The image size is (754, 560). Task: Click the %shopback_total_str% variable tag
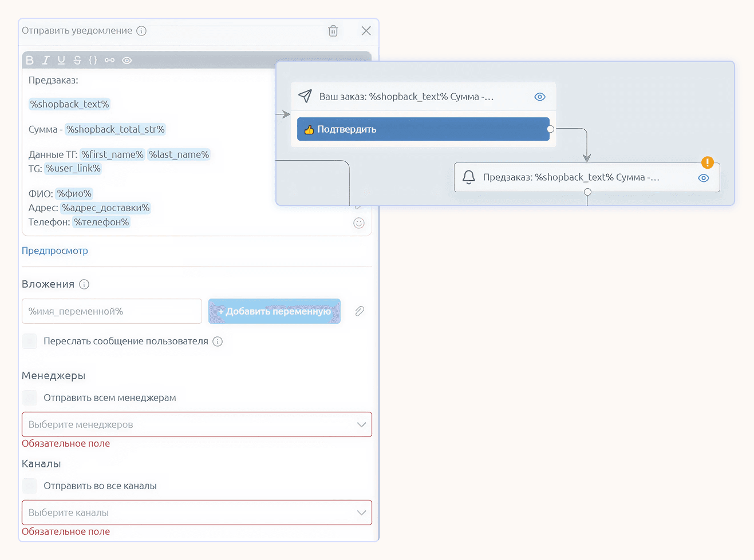115,129
